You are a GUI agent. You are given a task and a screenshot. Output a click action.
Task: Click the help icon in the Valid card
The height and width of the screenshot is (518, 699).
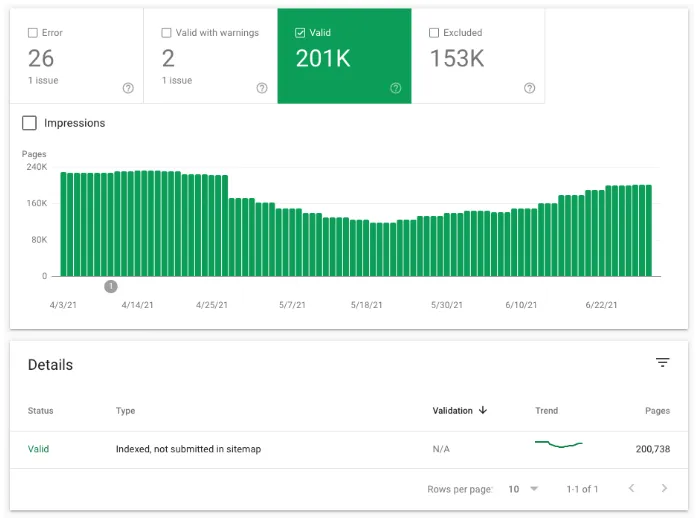click(x=396, y=88)
